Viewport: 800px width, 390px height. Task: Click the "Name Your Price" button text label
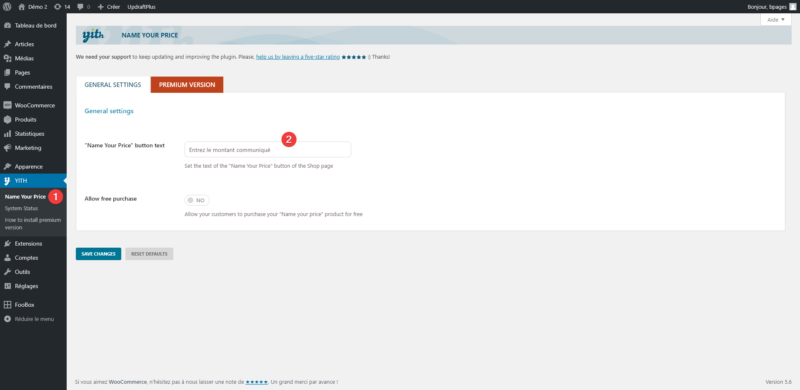click(124, 145)
